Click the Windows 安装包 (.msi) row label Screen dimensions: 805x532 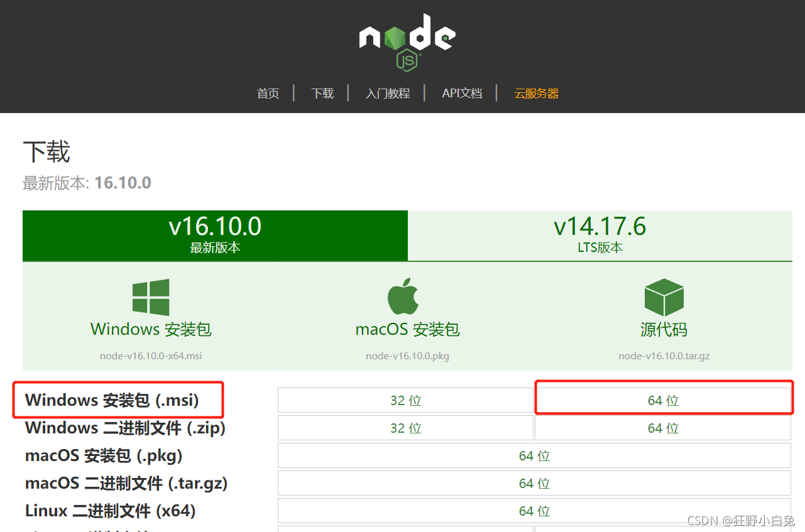112,400
